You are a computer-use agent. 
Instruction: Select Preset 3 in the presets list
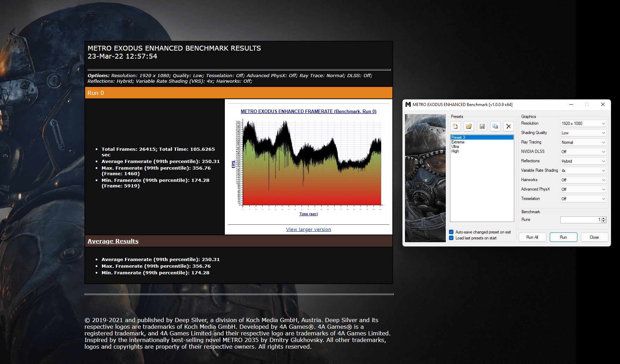[482, 138]
